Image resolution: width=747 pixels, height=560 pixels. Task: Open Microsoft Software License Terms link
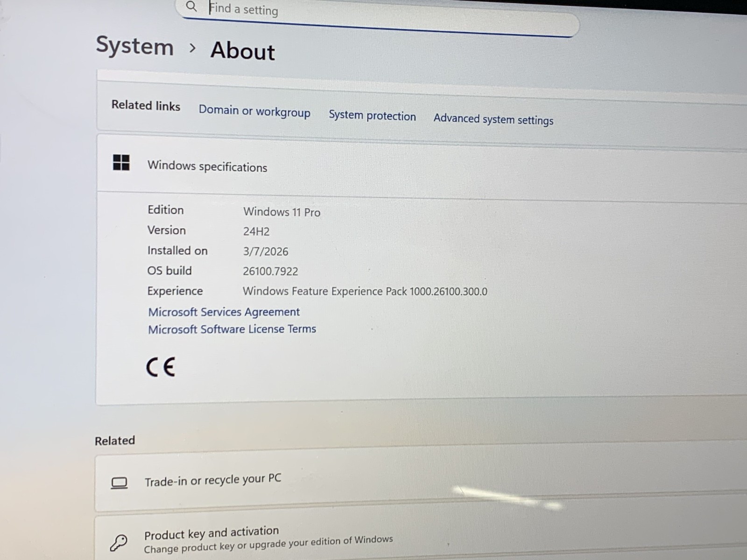coord(232,329)
